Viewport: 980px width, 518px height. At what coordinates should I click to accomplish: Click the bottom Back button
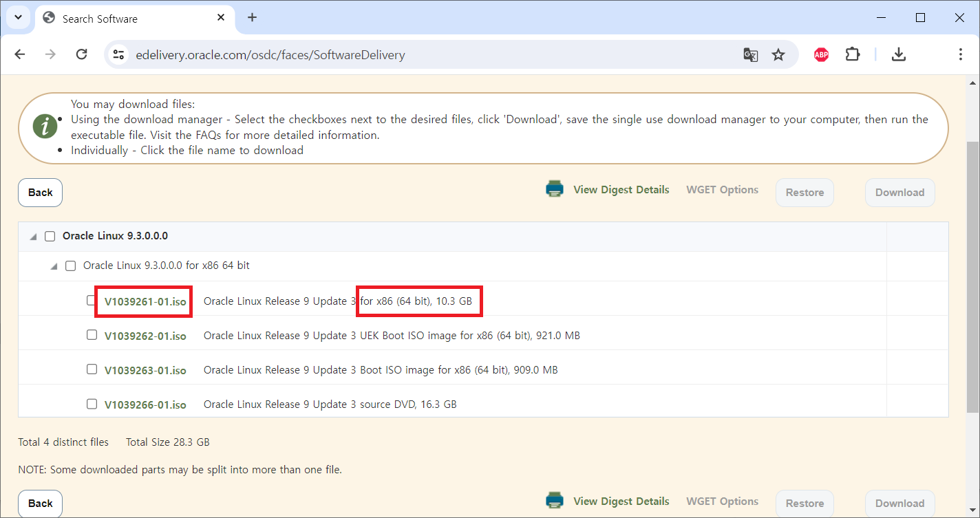[x=40, y=504]
